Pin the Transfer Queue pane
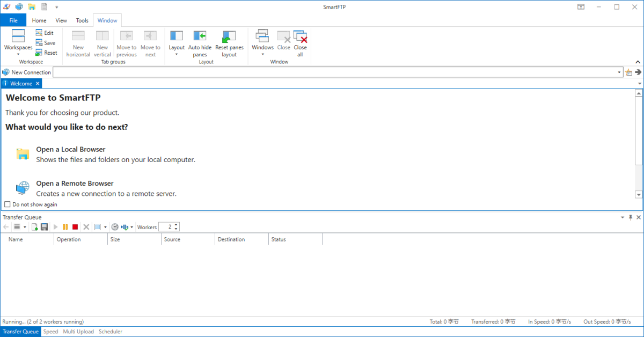 click(631, 217)
